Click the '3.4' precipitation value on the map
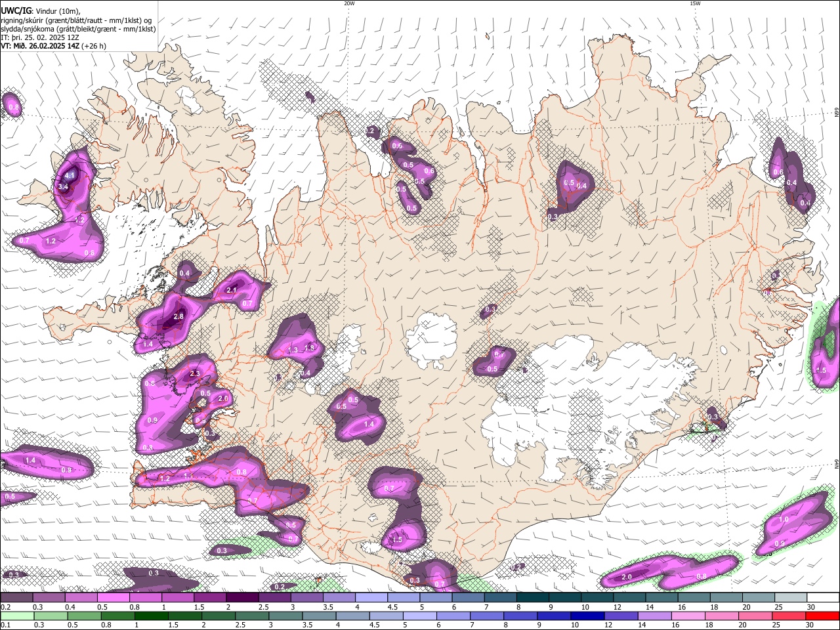840x630 pixels. point(64,186)
